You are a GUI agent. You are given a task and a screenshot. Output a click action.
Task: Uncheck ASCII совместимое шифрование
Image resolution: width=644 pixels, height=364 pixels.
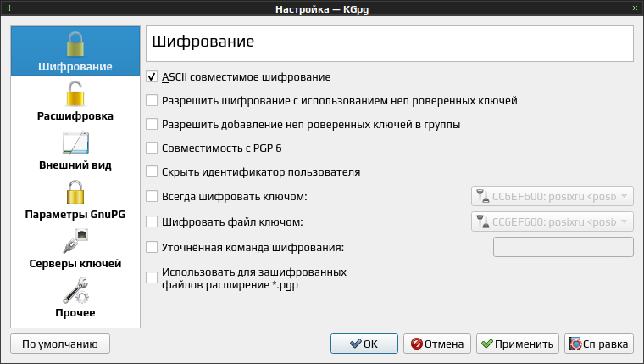point(152,77)
